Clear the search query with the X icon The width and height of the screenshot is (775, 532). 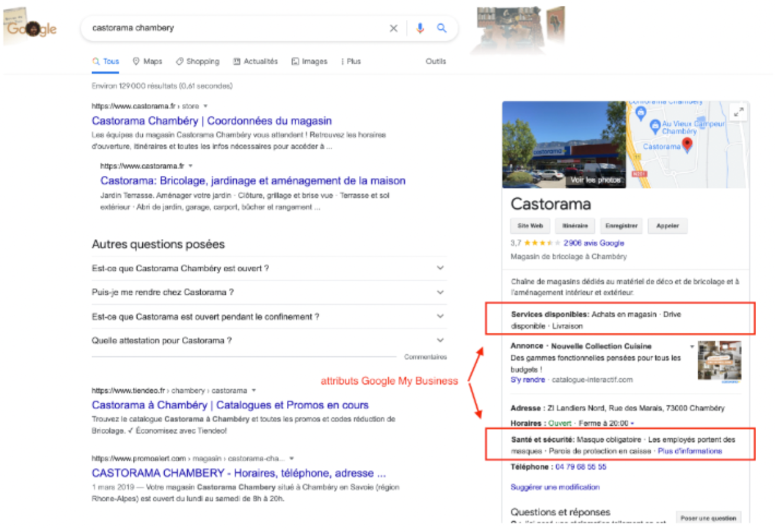[393, 27]
